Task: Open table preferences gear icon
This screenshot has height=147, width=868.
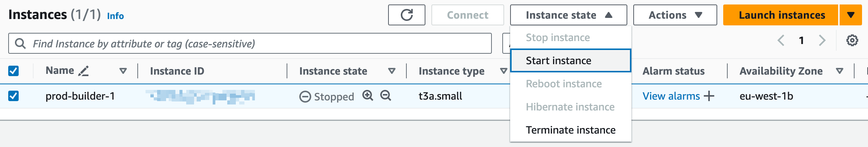Action: pos(852,40)
